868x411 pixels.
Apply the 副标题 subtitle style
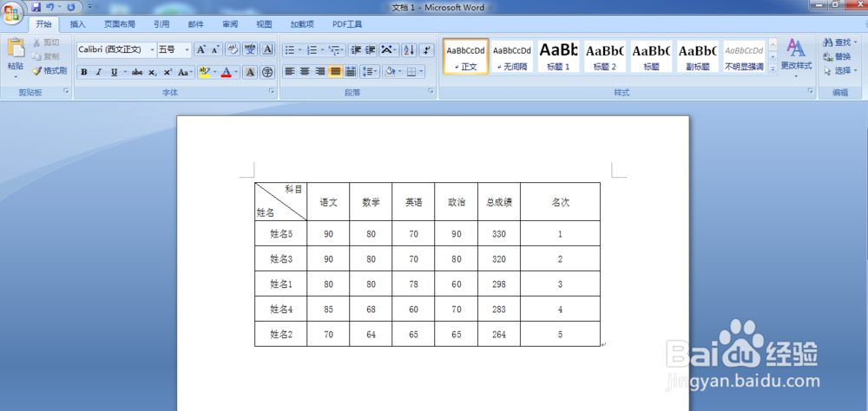click(698, 55)
